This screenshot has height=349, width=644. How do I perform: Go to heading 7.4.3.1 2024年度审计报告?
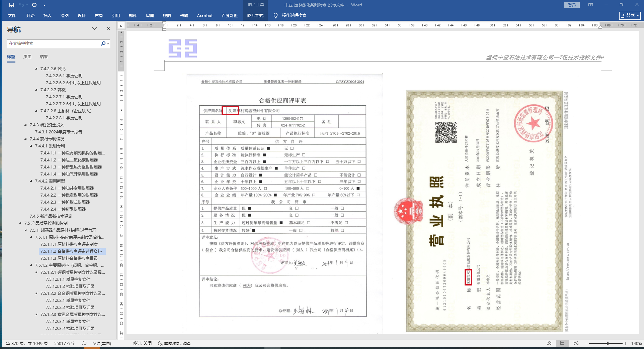click(59, 132)
